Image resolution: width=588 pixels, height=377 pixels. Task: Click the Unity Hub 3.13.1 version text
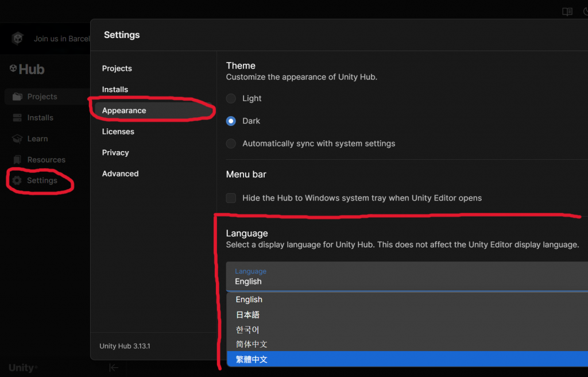coord(125,346)
